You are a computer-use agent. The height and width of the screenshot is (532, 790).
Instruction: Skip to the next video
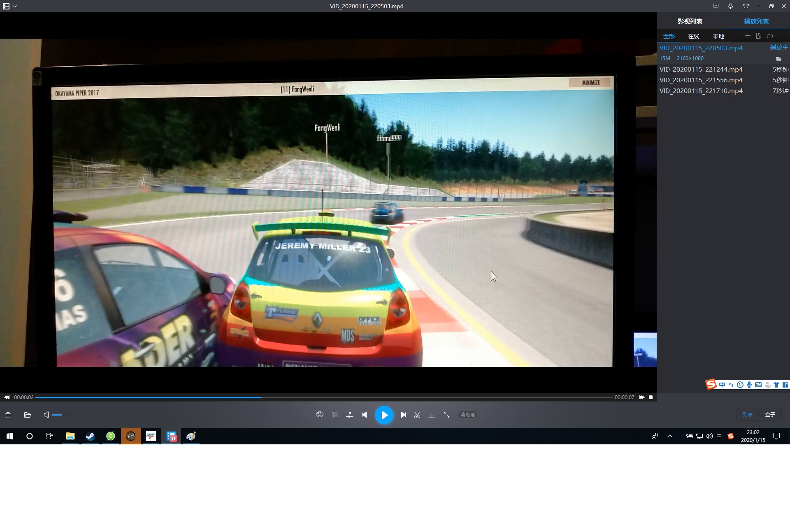coord(404,415)
